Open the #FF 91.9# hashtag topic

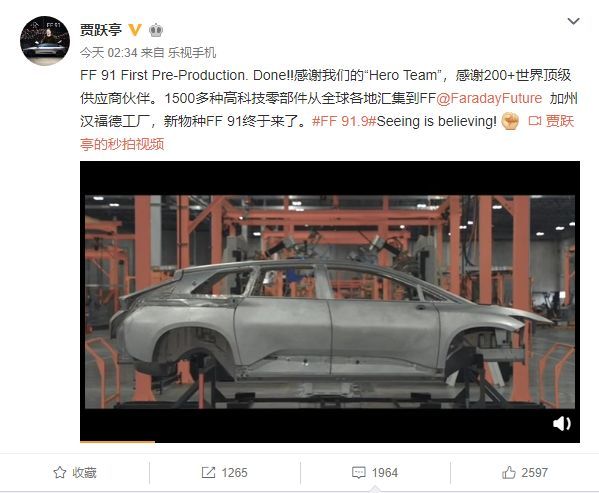tap(344, 121)
